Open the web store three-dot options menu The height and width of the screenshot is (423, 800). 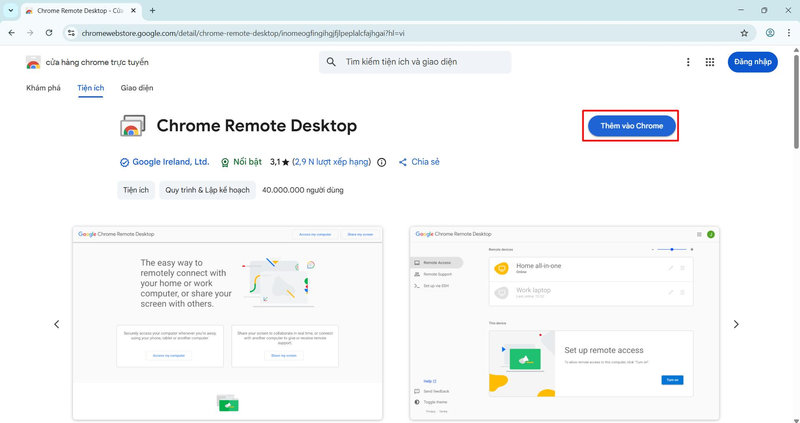pyautogui.click(x=688, y=62)
